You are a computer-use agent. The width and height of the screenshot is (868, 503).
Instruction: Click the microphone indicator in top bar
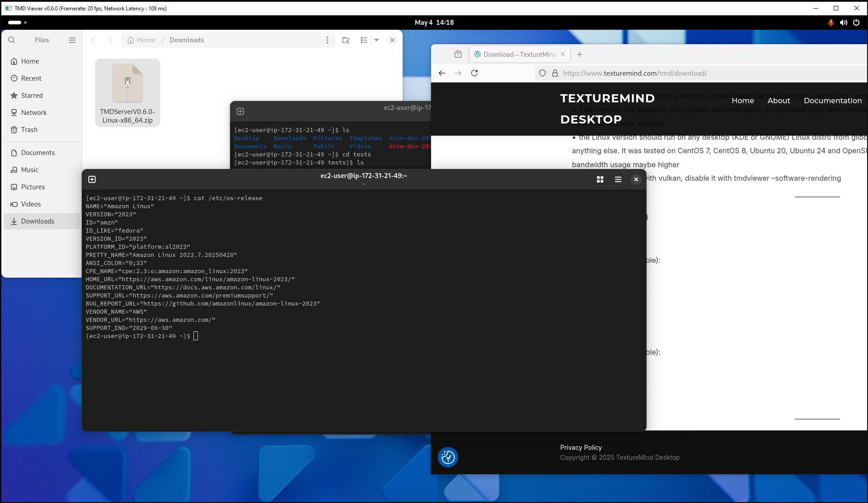tap(831, 23)
